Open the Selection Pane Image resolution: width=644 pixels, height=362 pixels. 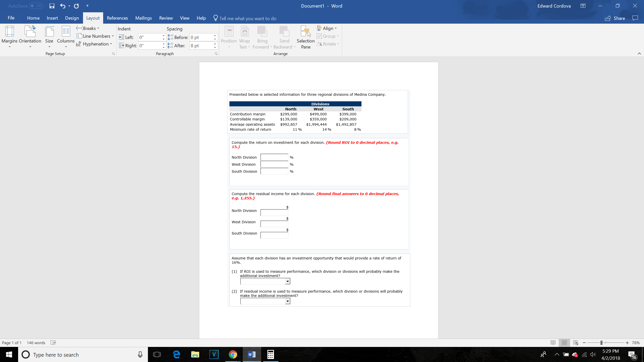pyautogui.click(x=305, y=38)
